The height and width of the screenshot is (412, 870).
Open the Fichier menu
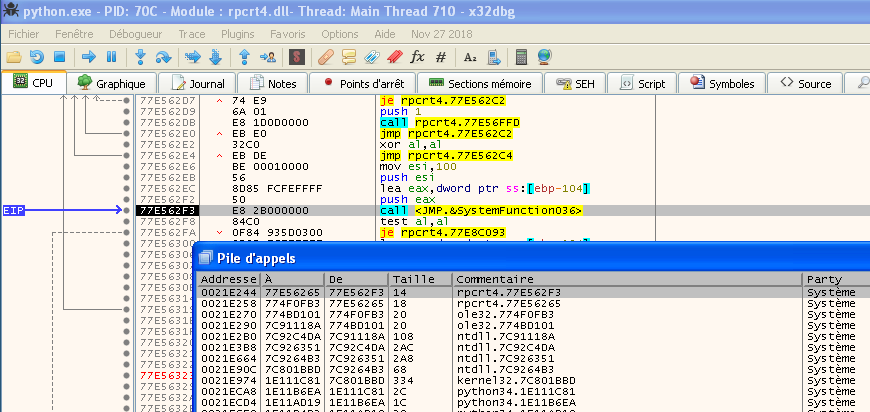(x=24, y=34)
